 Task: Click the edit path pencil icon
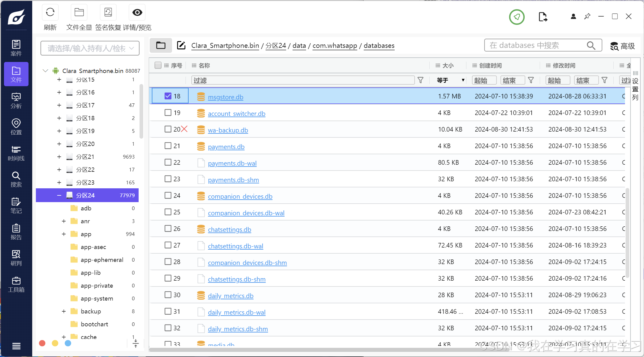181,45
